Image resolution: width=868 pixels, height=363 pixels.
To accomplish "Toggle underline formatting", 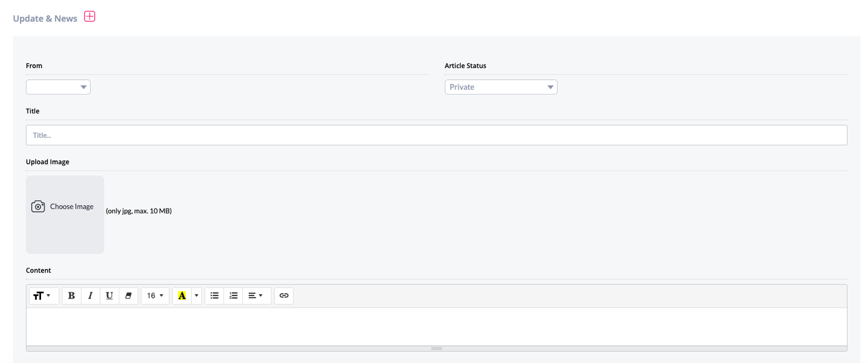I will coord(109,295).
